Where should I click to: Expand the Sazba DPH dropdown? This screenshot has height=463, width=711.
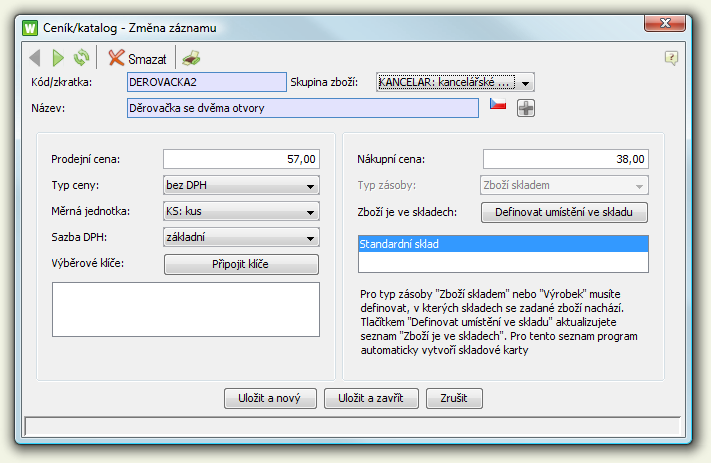[310, 237]
